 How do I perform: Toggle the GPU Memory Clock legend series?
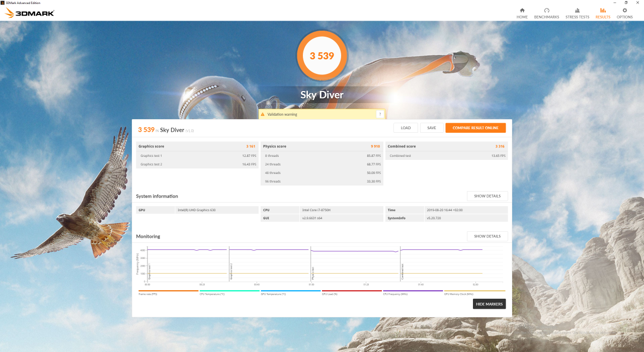(474, 293)
